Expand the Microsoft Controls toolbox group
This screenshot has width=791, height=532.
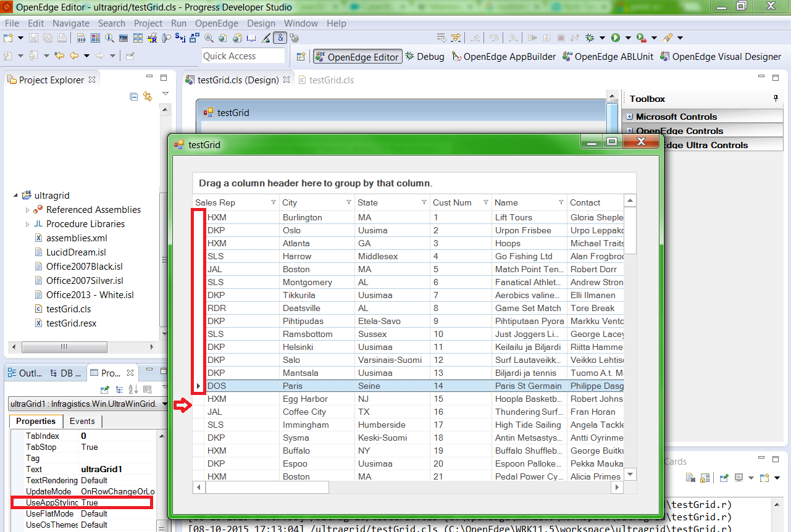click(x=629, y=117)
